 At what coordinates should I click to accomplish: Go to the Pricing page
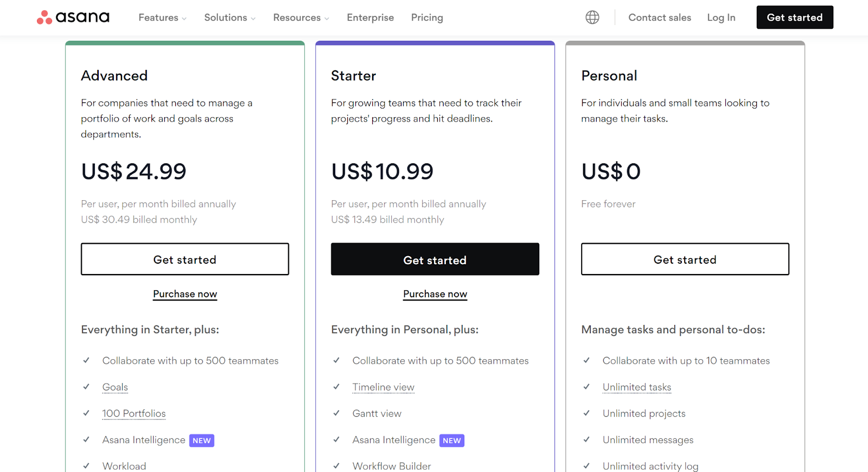(427, 17)
